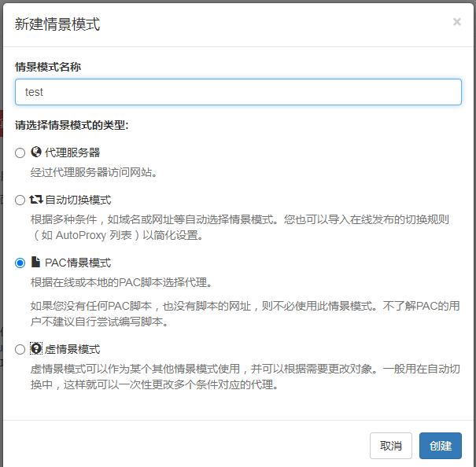Image resolution: width=476 pixels, height=467 pixels.
Task: Select the 自动切换模式 radio button
Action: [x=20, y=200]
